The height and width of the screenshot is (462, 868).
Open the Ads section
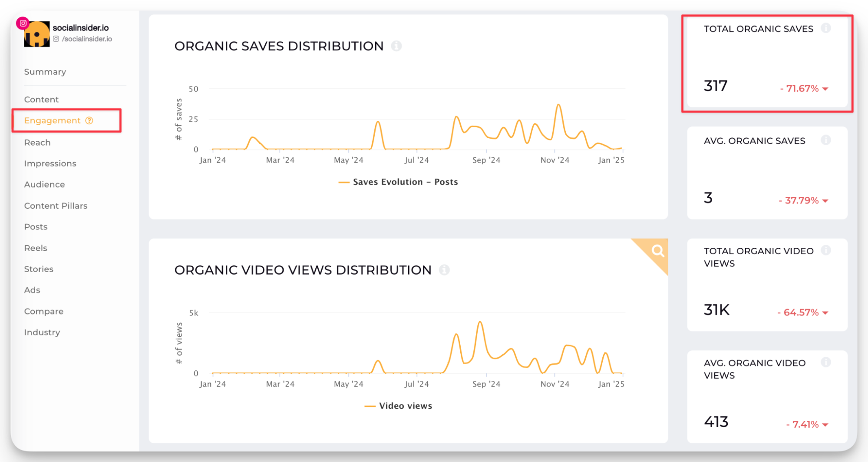[32, 290]
